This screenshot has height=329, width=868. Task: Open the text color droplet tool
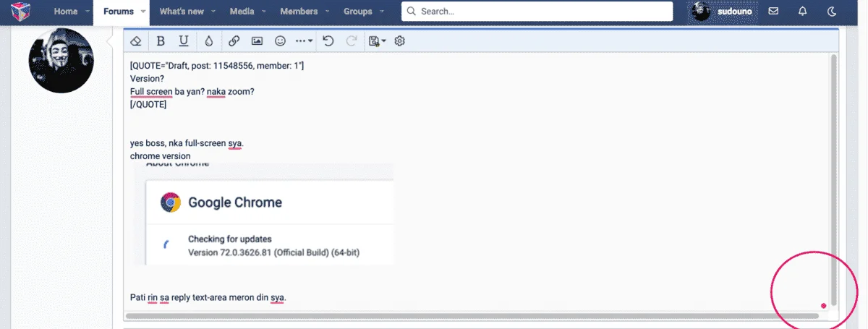pyautogui.click(x=209, y=41)
